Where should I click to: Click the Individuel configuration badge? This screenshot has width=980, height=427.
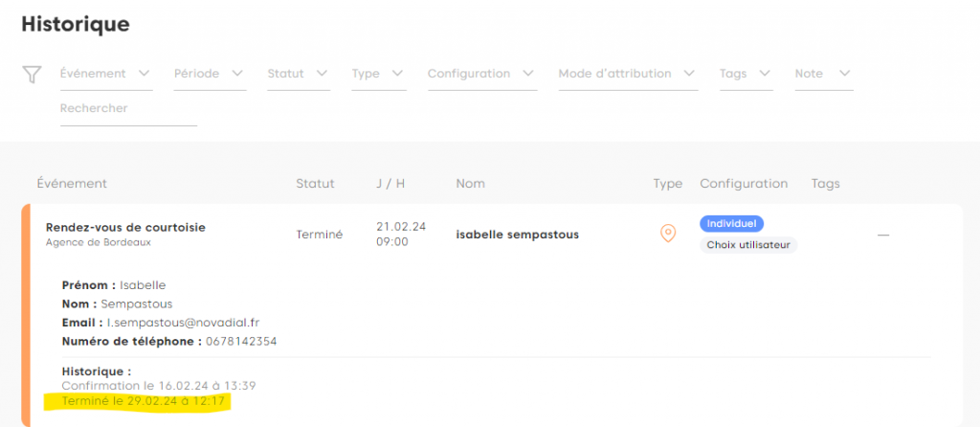(x=731, y=223)
